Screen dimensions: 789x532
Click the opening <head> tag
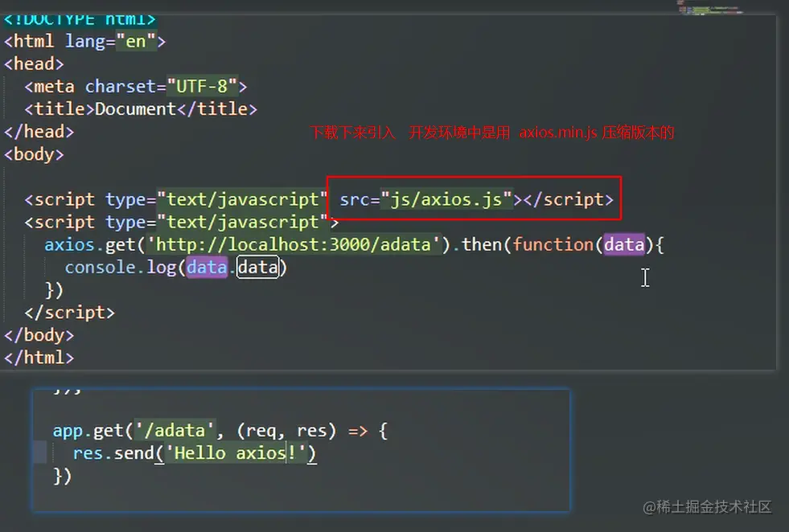34,63
